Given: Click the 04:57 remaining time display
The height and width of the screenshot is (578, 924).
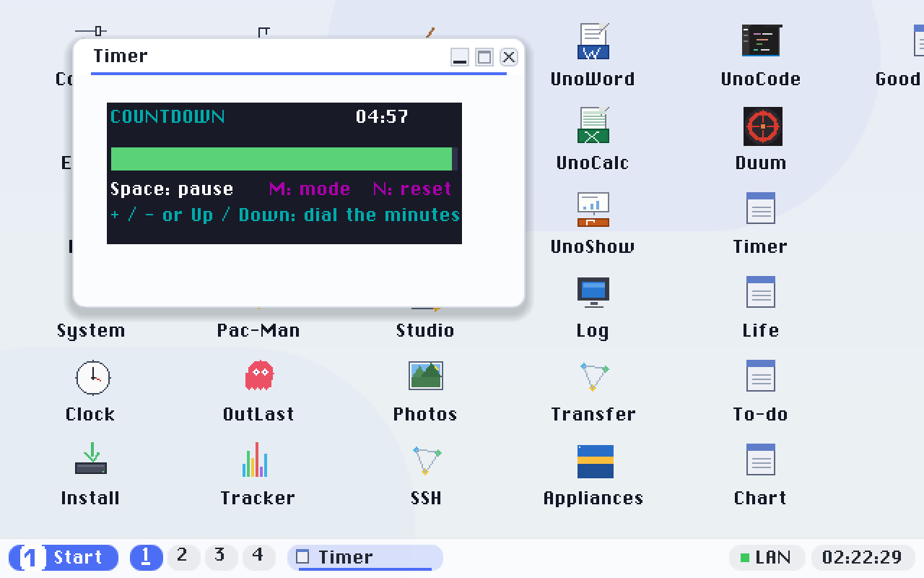Looking at the screenshot, I should pos(383,116).
